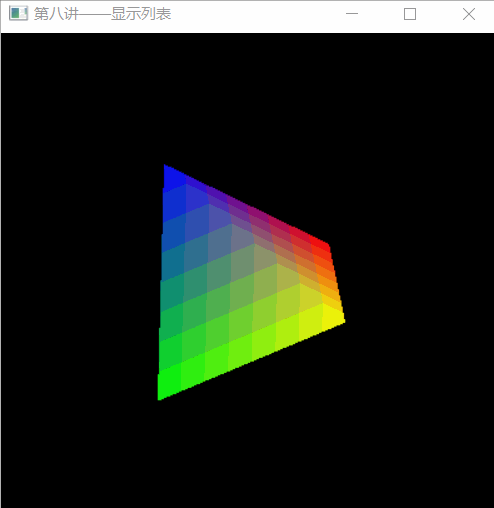Pick the bright green bottom-left corner cell
The width and height of the screenshot is (494, 508).
(169, 383)
